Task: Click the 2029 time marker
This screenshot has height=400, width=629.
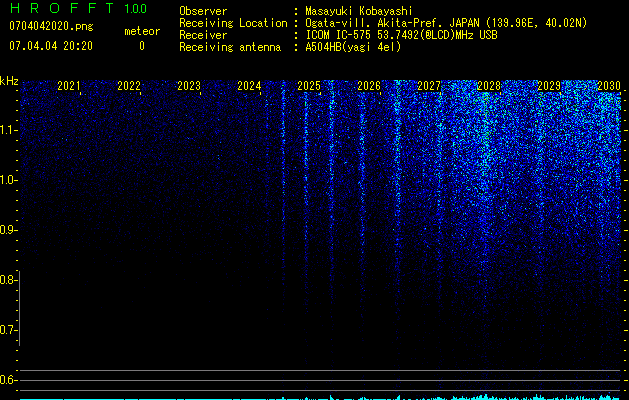Action: 549,86
